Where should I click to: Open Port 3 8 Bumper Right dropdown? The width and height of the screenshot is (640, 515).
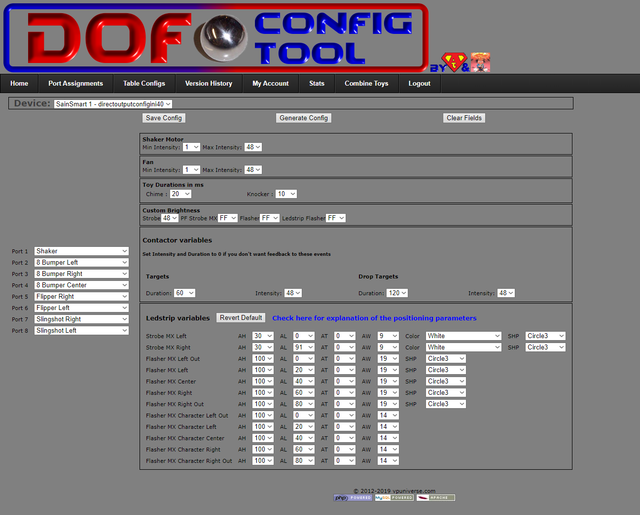click(82, 274)
